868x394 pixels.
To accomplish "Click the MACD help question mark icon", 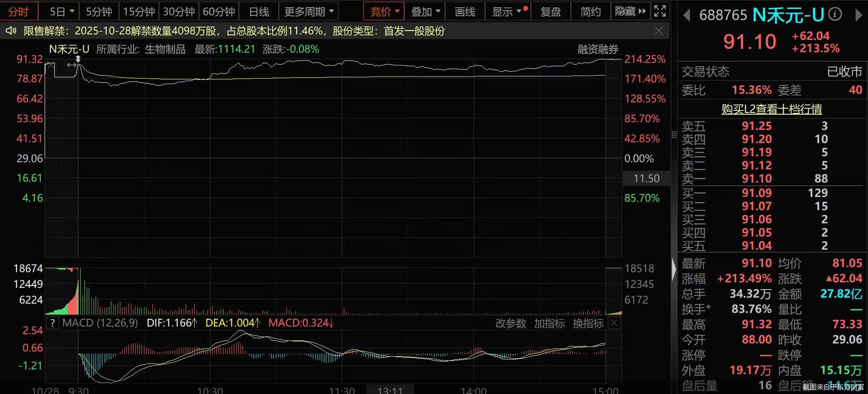I will click(x=52, y=323).
